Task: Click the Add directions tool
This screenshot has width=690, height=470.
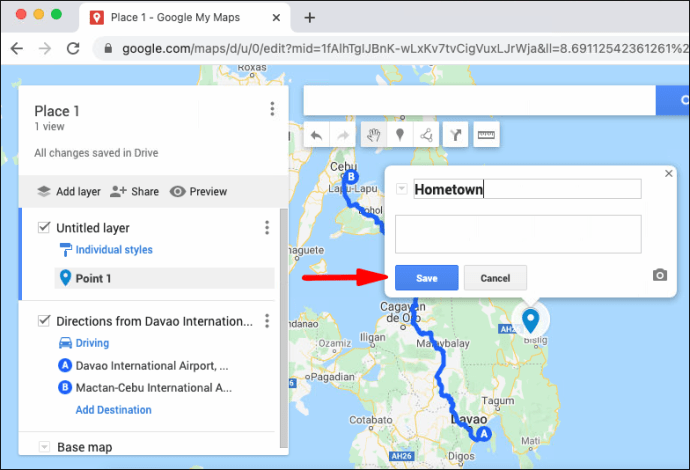Action: [457, 135]
